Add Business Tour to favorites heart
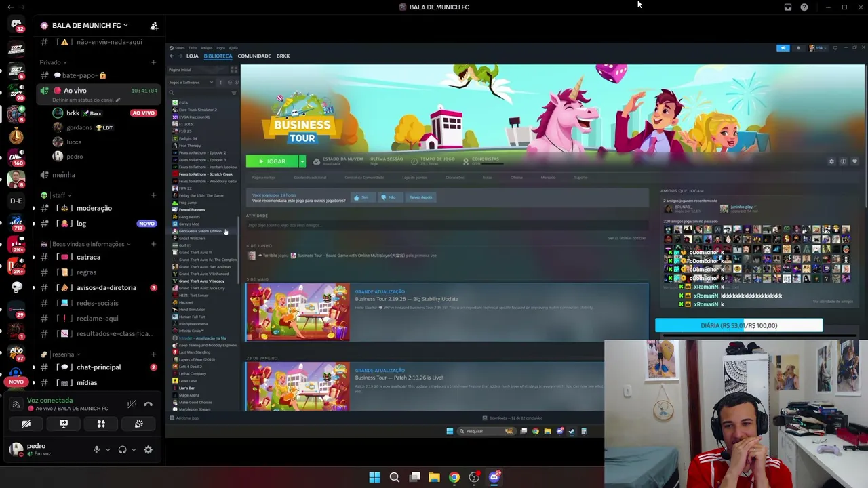Image resolution: width=868 pixels, height=488 pixels. (854, 161)
